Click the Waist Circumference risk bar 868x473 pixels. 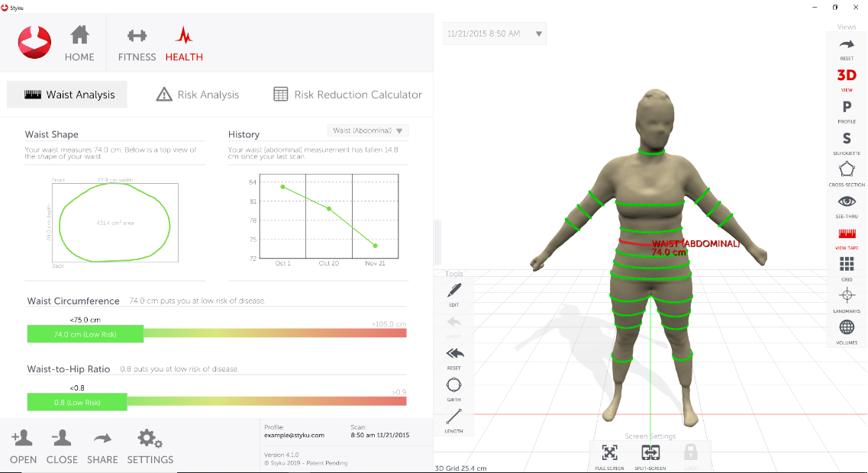216,333
